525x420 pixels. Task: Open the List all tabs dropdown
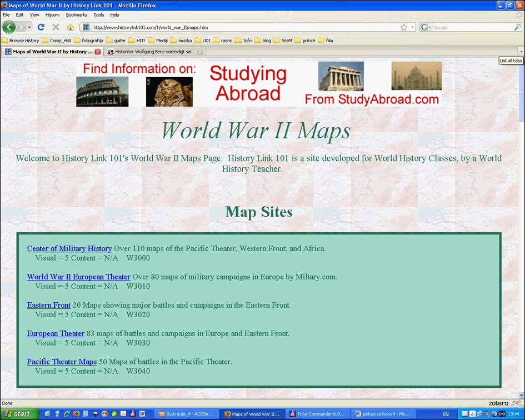point(521,52)
